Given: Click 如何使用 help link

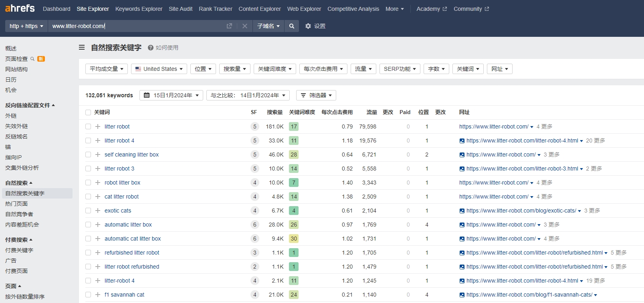Looking at the screenshot, I should 167,48.
